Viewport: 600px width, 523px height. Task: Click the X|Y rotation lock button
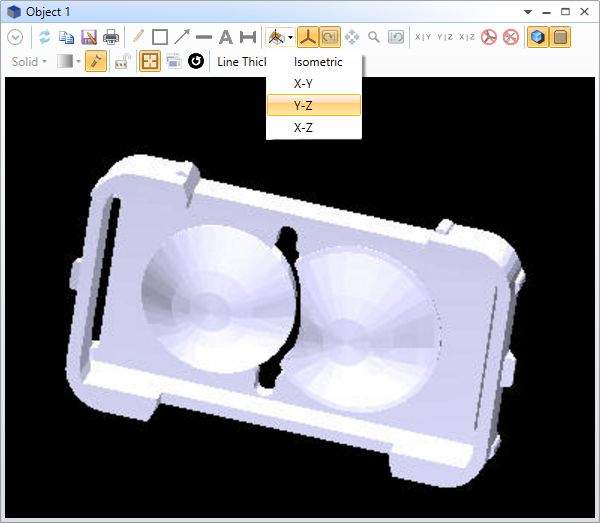[x=423, y=37]
